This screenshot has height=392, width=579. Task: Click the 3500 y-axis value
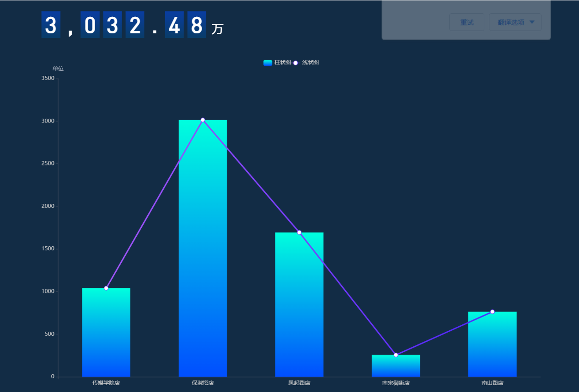(48, 78)
